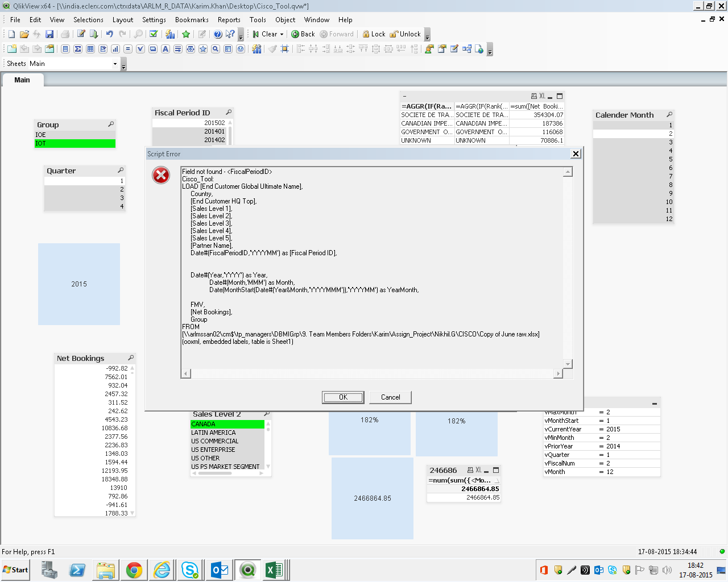This screenshot has height=582, width=728.
Task: Create a Table Box object icon
Action: [90, 49]
